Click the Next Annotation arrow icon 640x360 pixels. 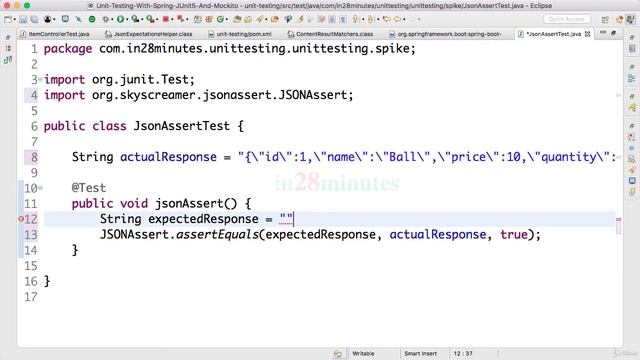pos(356,19)
